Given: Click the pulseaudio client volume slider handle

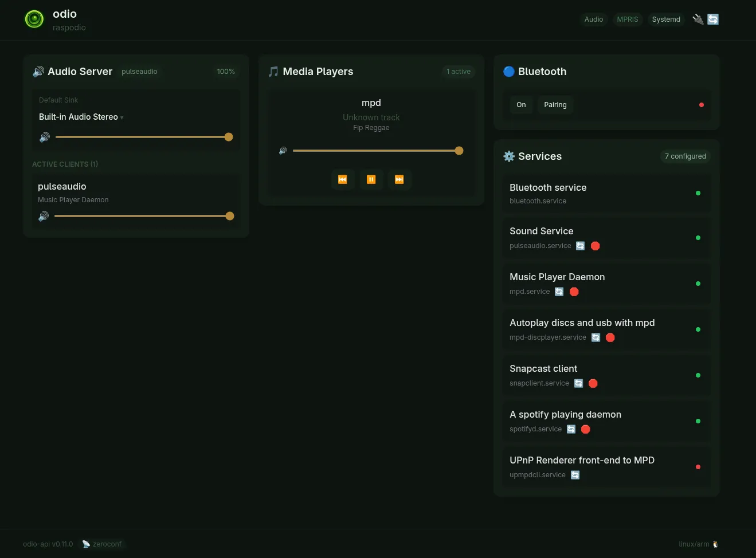Looking at the screenshot, I should 230,216.
